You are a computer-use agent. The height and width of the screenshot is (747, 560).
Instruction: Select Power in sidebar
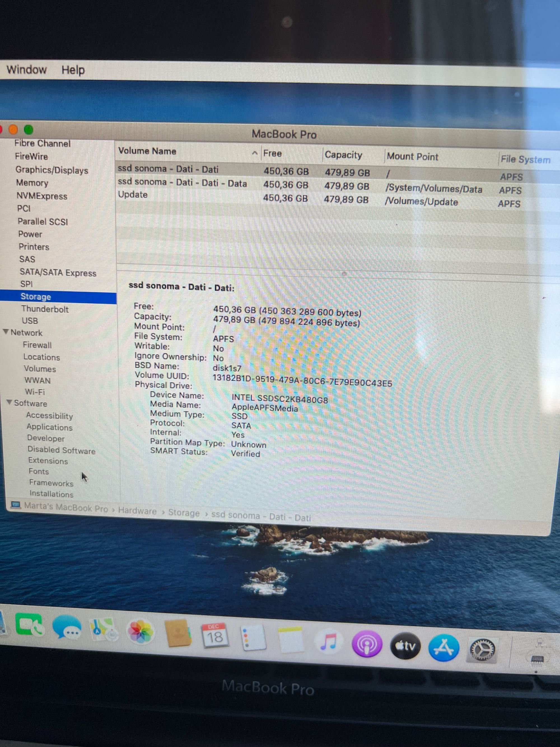[x=30, y=234]
